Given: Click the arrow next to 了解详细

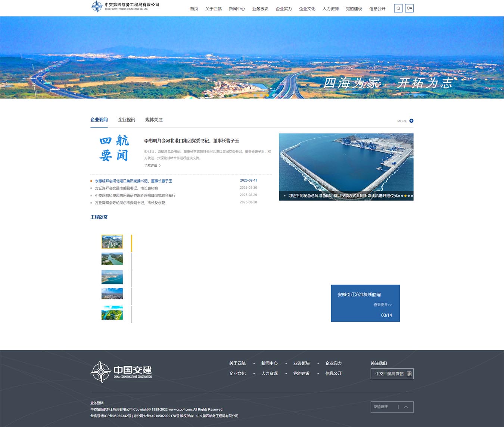Looking at the screenshot, I should (x=160, y=165).
